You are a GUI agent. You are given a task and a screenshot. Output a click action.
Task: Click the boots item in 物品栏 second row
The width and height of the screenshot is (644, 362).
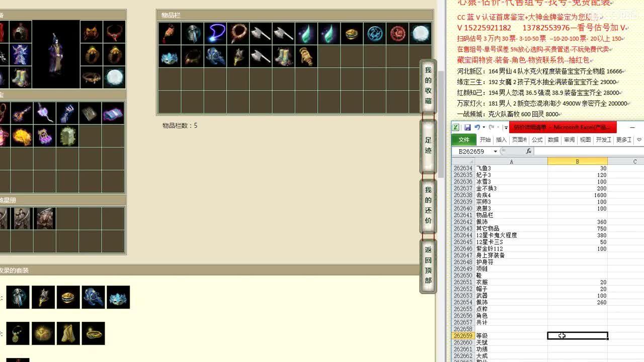tap(283, 56)
